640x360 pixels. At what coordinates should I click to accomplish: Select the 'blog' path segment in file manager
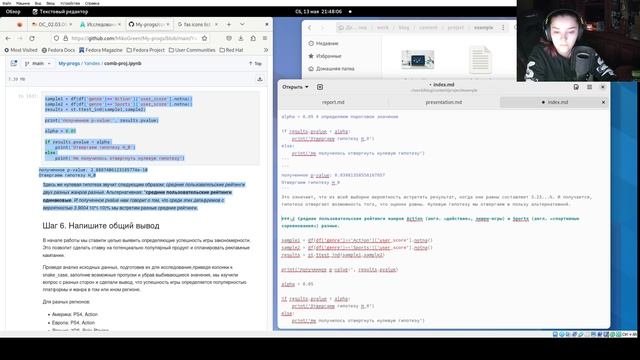tap(404, 28)
